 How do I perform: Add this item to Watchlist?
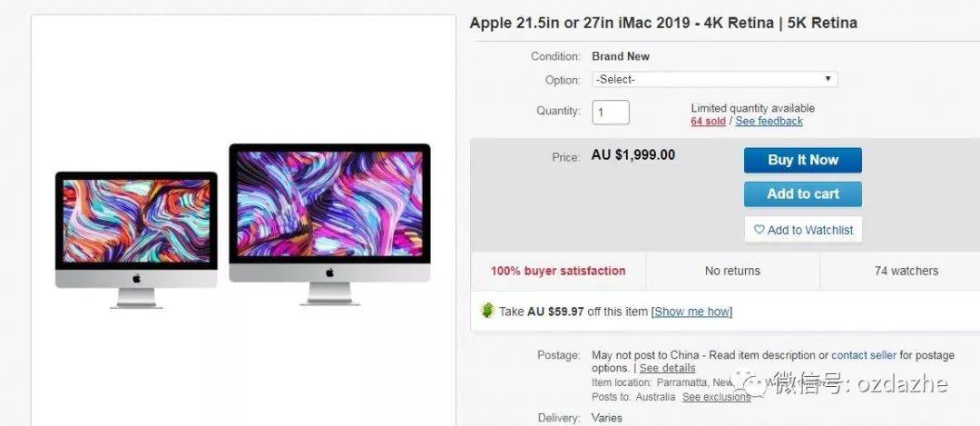click(803, 230)
